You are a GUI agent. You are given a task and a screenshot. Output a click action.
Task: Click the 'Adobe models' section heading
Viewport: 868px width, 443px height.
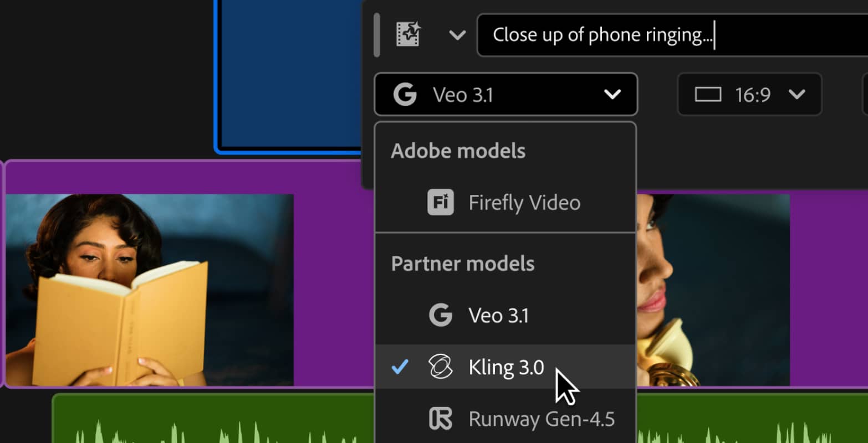[x=458, y=151]
